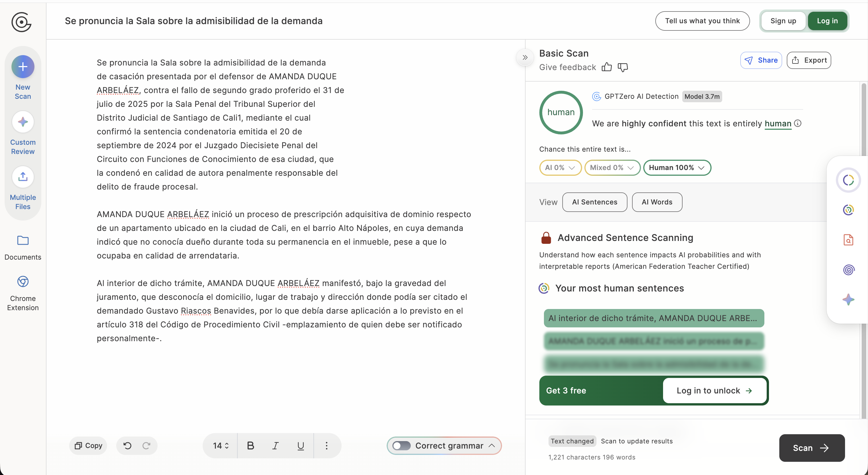Switch to AI Sentences view
This screenshot has height=475, width=868.
coord(594,202)
